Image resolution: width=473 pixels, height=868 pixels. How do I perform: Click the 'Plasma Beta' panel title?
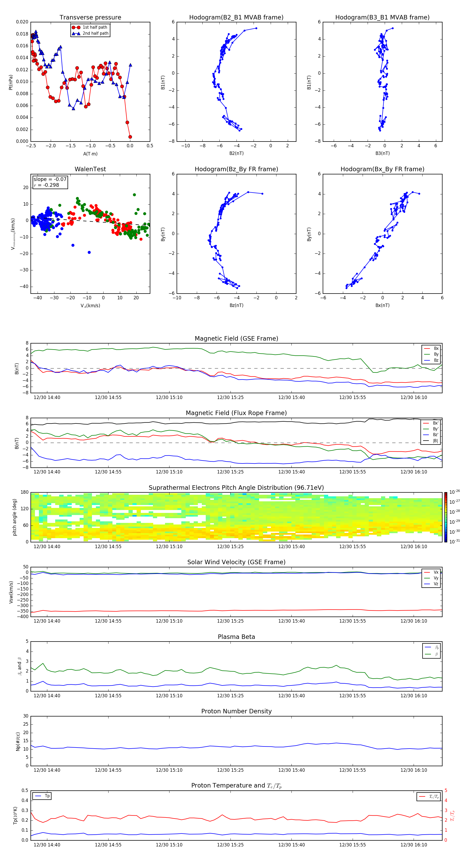(236, 637)
